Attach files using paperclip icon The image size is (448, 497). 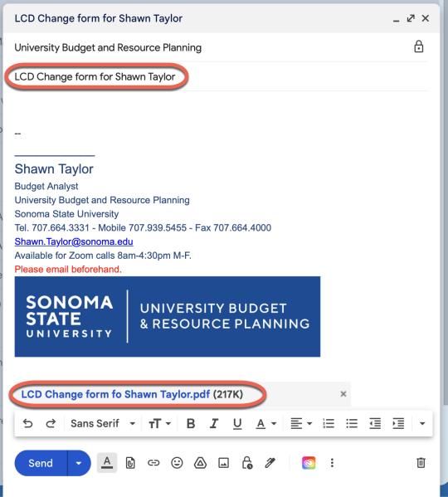coord(130,463)
